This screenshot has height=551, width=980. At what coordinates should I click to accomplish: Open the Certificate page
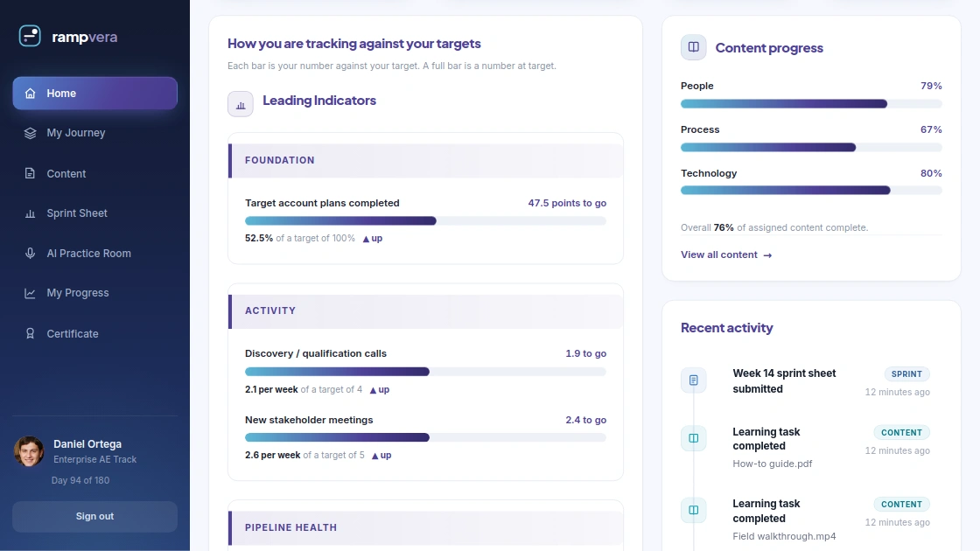pyautogui.click(x=95, y=333)
